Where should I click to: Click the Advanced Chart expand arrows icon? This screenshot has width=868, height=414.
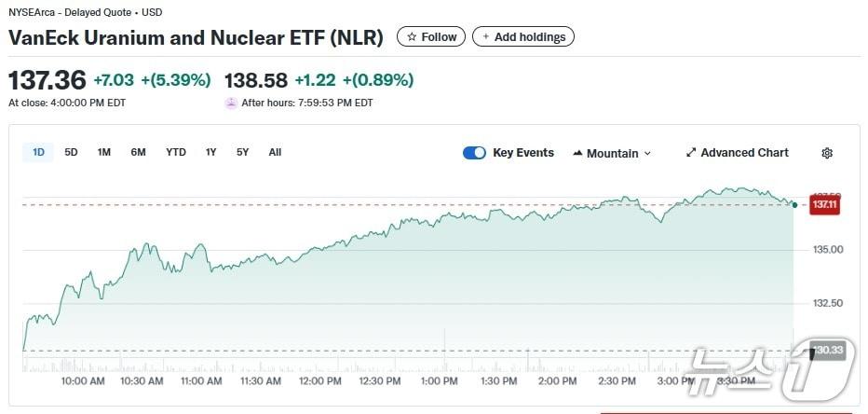[x=691, y=153]
